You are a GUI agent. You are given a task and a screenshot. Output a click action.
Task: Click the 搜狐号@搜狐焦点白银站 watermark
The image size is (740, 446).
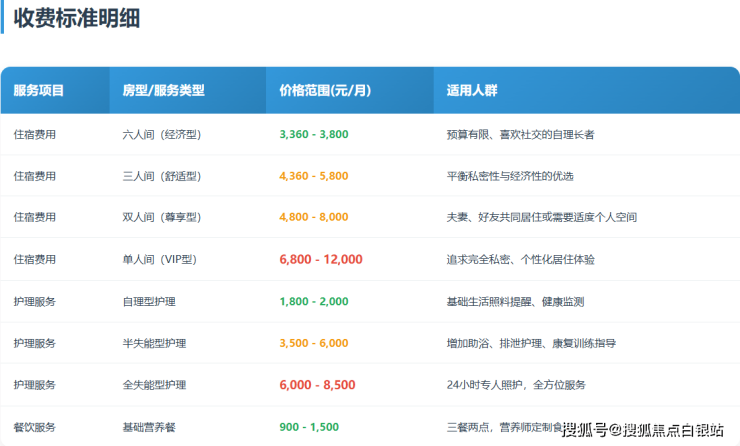click(643, 430)
